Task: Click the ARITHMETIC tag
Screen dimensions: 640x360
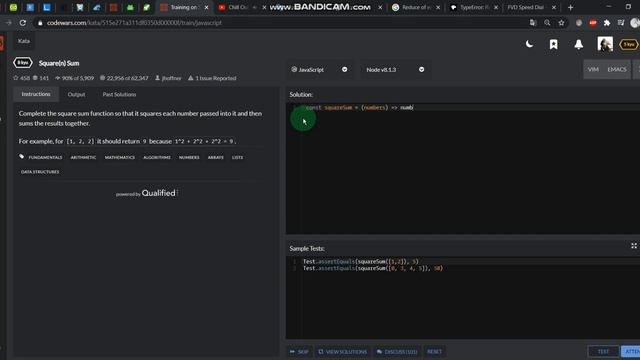Action: pos(83,157)
